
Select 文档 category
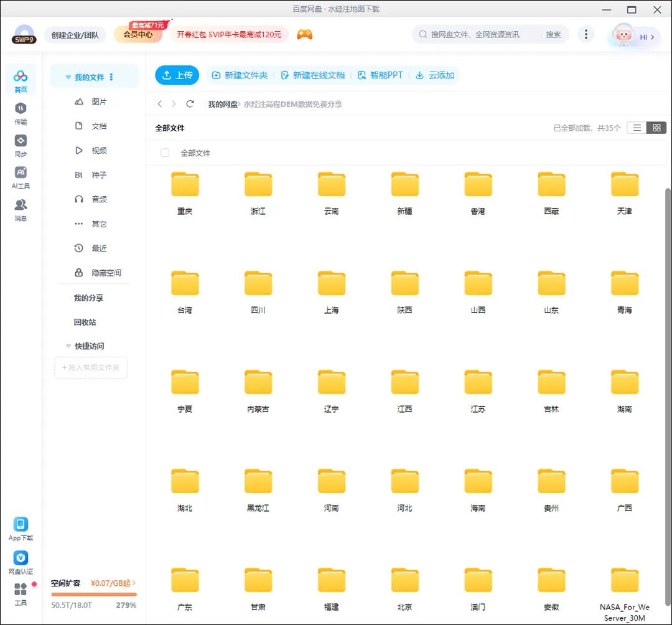coord(91,126)
